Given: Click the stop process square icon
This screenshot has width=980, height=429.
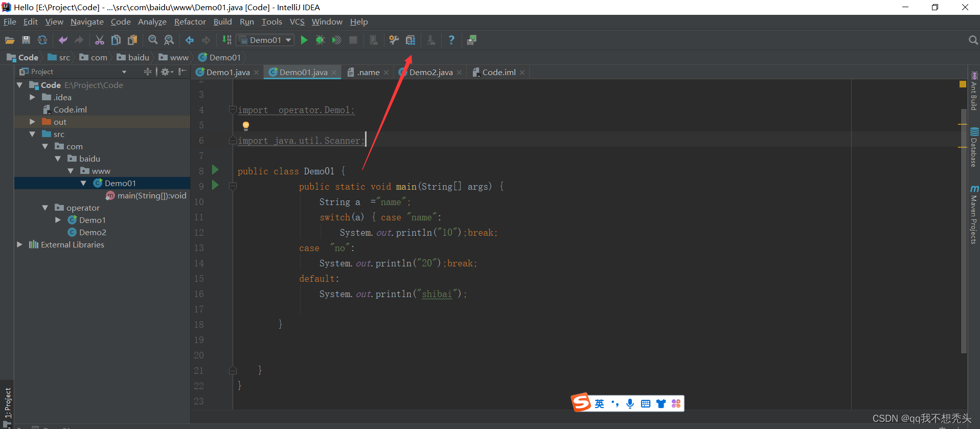Looking at the screenshot, I should coord(353,40).
